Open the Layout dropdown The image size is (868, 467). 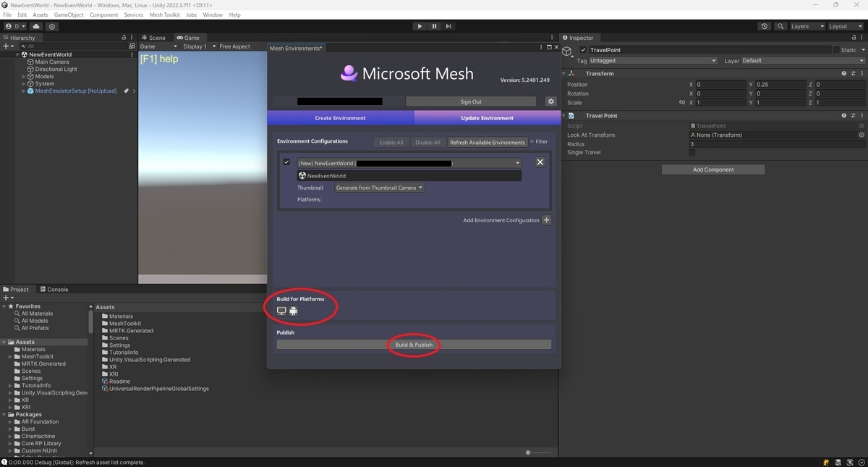(x=844, y=26)
